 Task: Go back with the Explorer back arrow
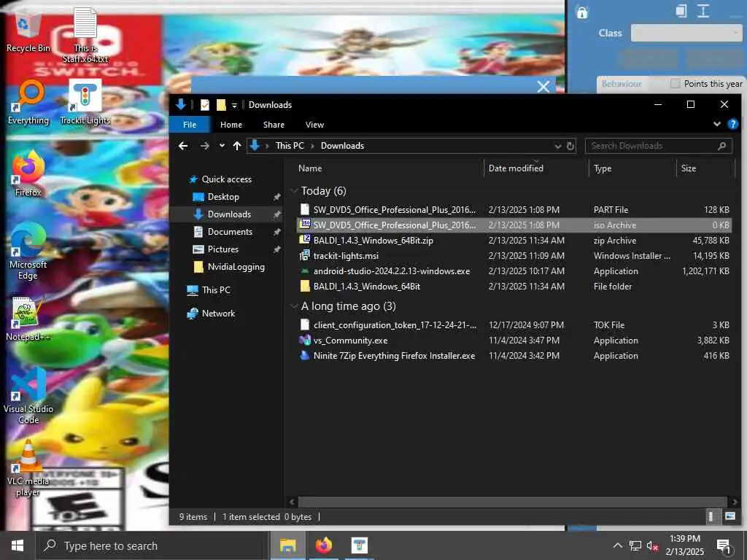tap(183, 146)
